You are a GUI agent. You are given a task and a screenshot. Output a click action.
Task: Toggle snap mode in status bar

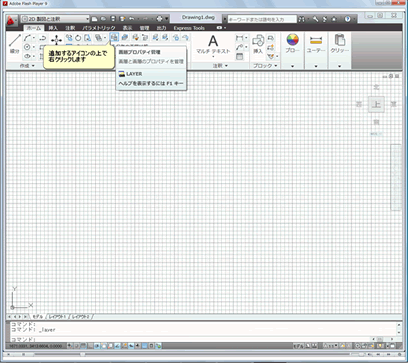click(x=70, y=346)
